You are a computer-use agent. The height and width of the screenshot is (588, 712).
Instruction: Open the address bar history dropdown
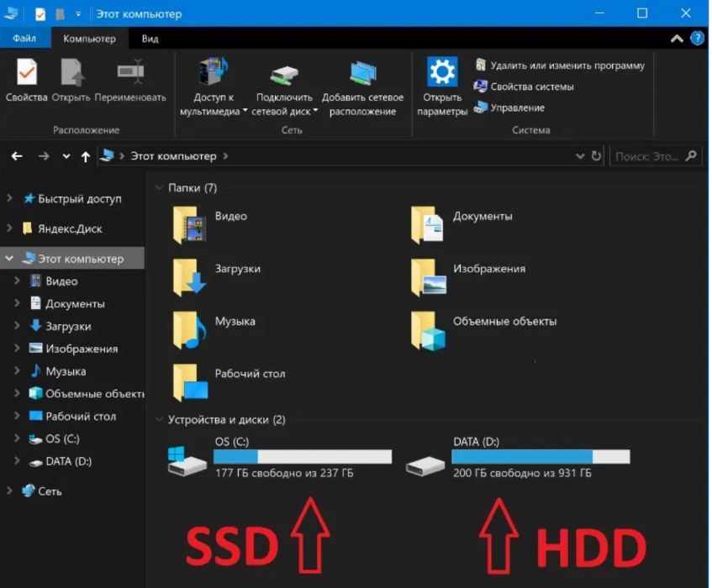pyautogui.click(x=580, y=156)
